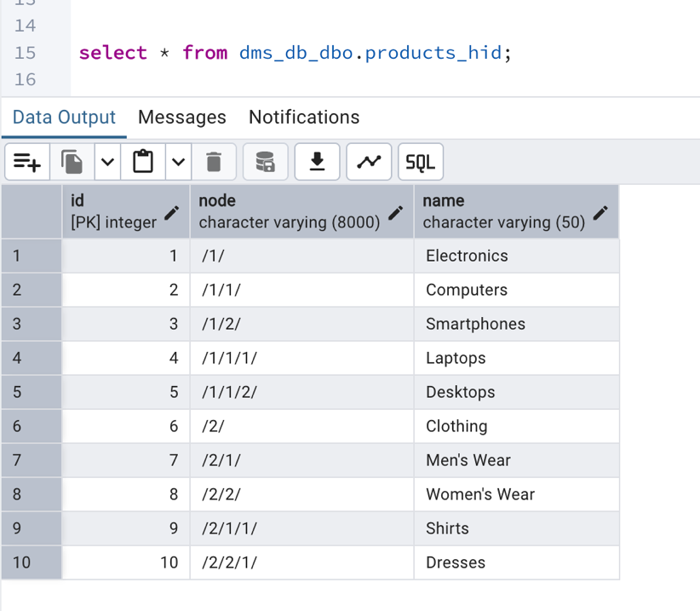Click the Paste clipboard icon

click(143, 162)
